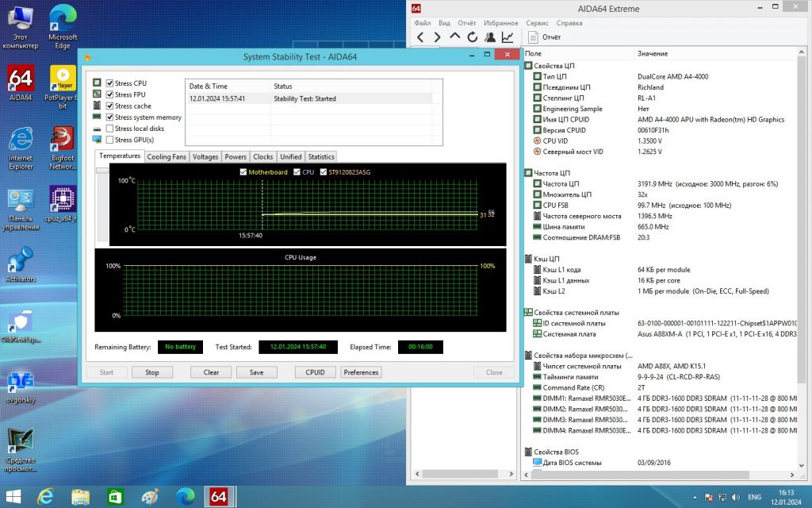Click the Save button
812x508 pixels.
click(256, 372)
